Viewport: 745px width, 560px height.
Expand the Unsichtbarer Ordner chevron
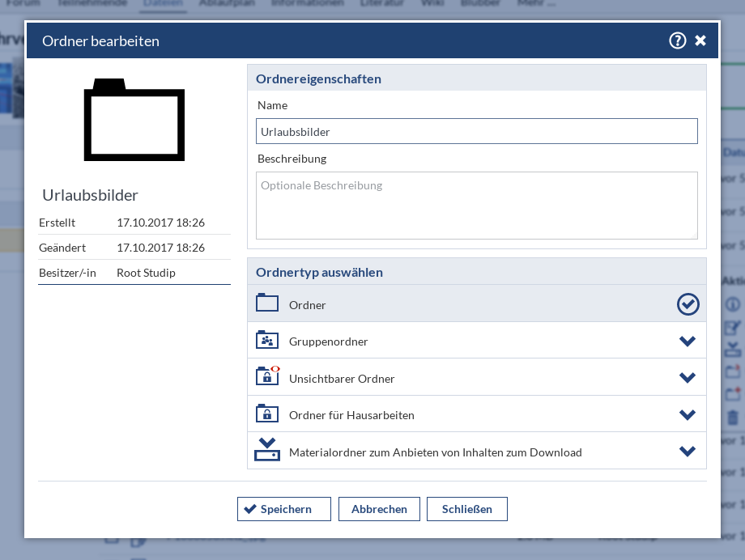pos(688,378)
